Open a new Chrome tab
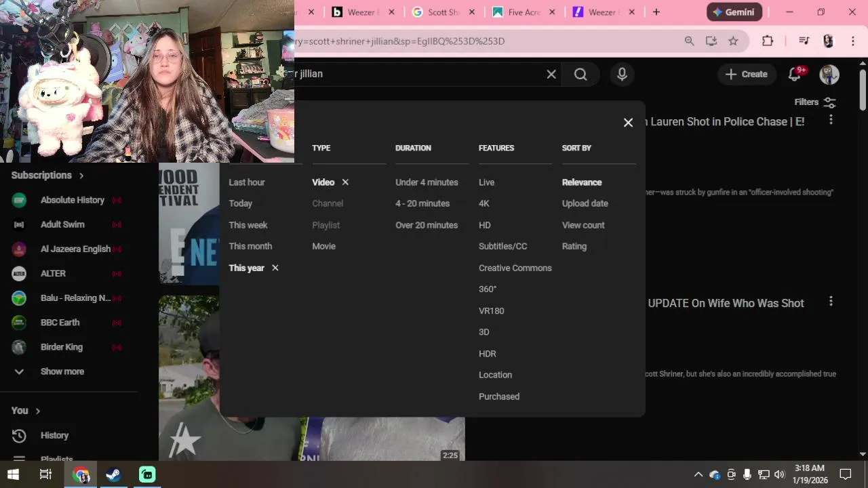 click(656, 12)
